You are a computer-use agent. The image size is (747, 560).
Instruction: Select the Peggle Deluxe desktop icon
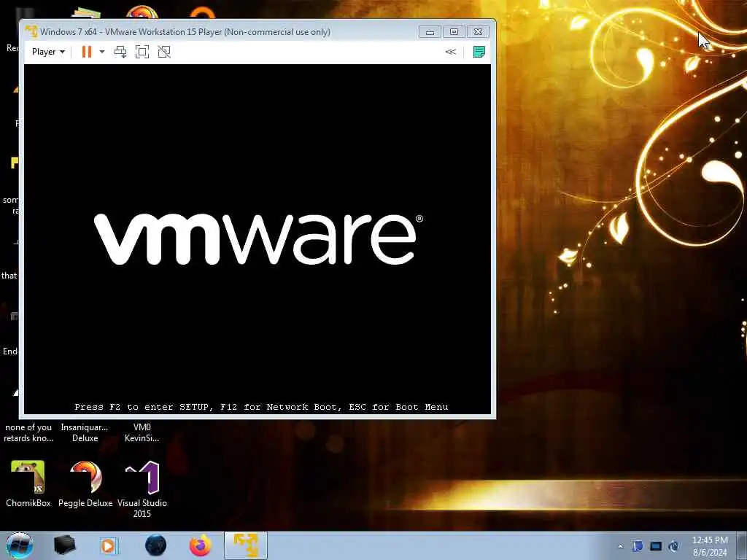(x=85, y=484)
